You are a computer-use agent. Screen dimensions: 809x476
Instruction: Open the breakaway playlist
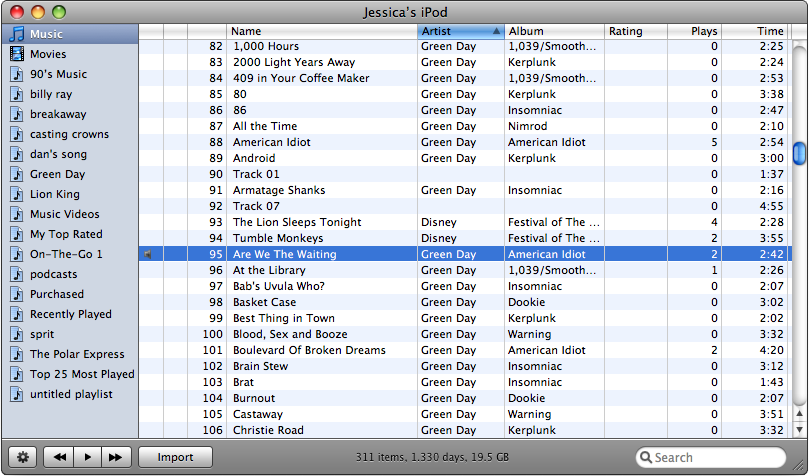70,114
